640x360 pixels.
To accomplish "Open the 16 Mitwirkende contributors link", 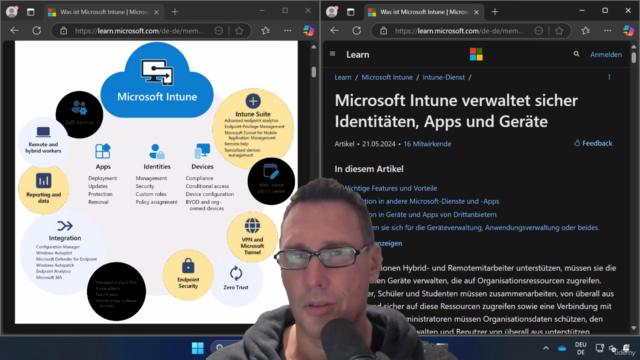I will [x=427, y=144].
